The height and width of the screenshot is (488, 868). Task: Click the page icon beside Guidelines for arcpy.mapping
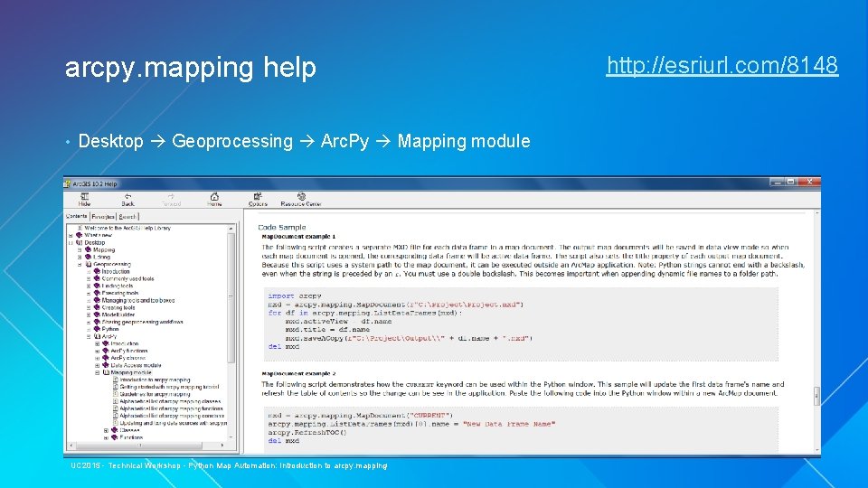point(115,394)
